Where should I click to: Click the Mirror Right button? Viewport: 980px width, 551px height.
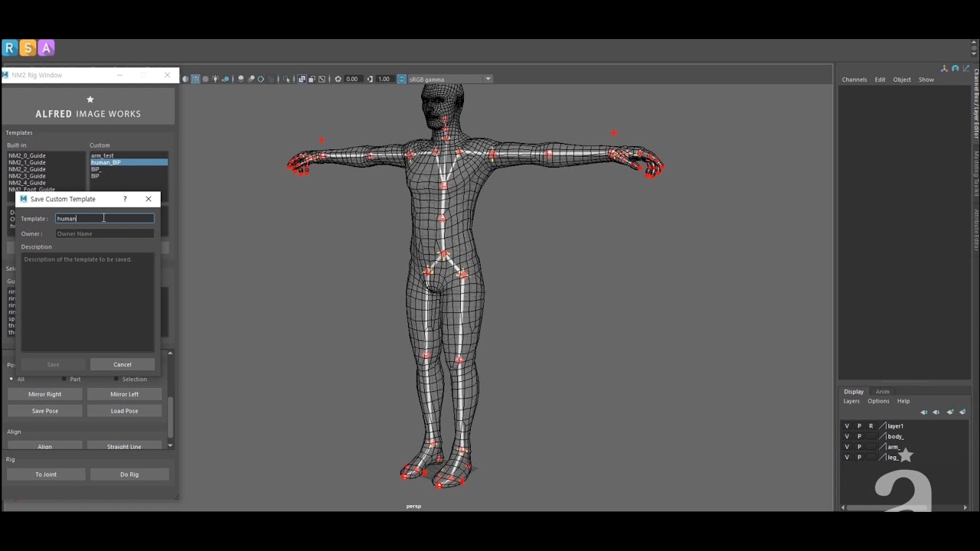[x=44, y=394]
